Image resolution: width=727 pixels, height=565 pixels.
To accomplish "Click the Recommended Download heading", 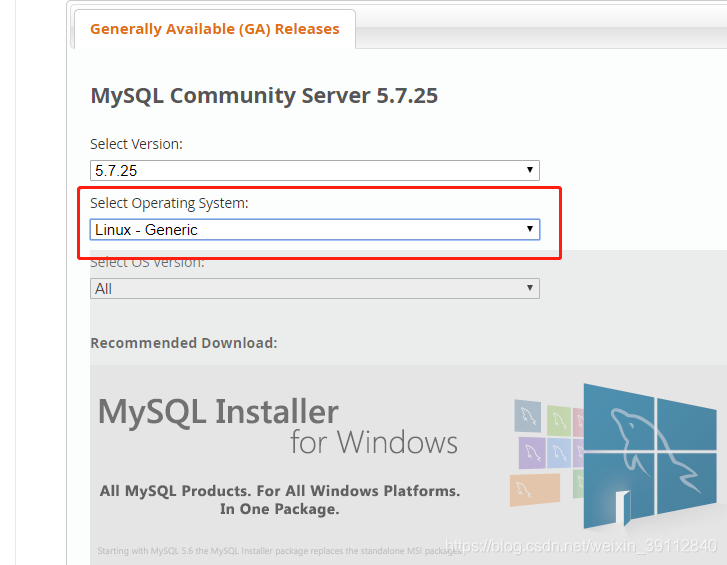I will coord(184,343).
